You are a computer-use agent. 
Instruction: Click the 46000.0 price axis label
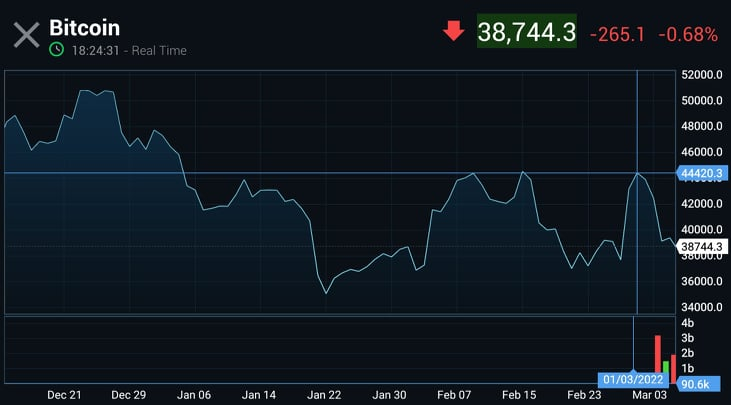coord(702,152)
